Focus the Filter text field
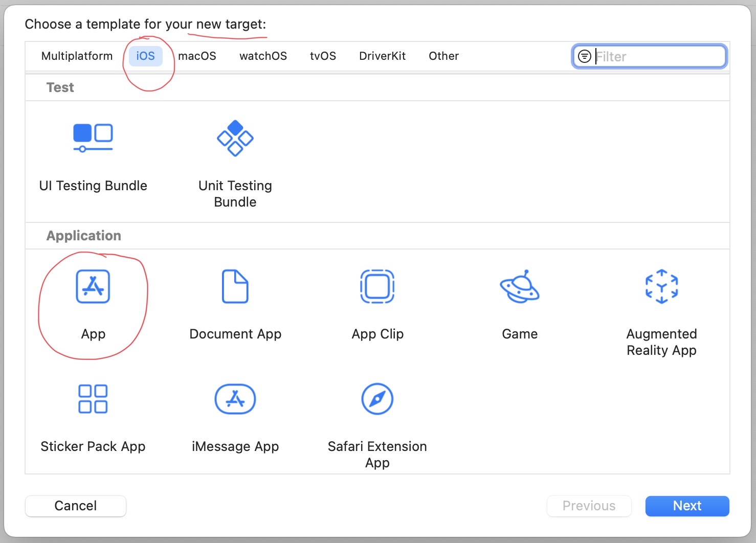Image resolution: width=756 pixels, height=543 pixels. click(x=657, y=56)
